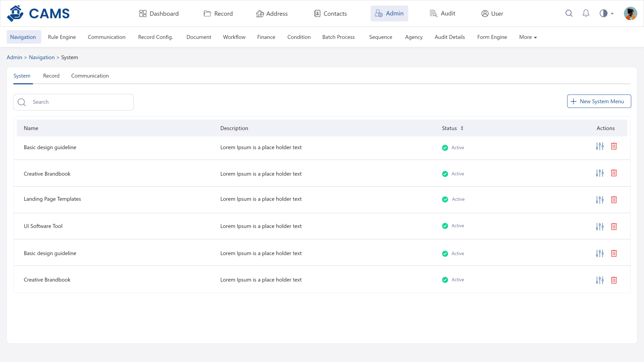Sort table by Status column
Viewport: 644px width, 362px height.
coord(462,128)
